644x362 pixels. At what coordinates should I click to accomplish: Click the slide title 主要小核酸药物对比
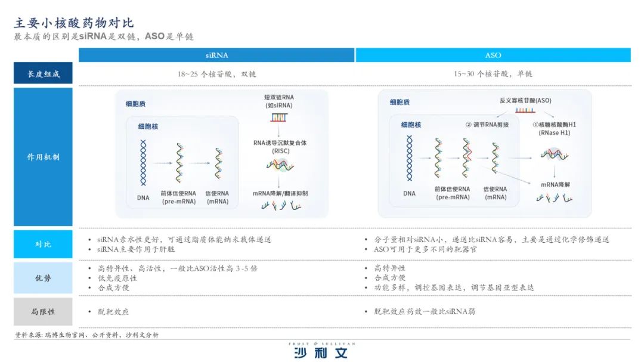(74, 23)
